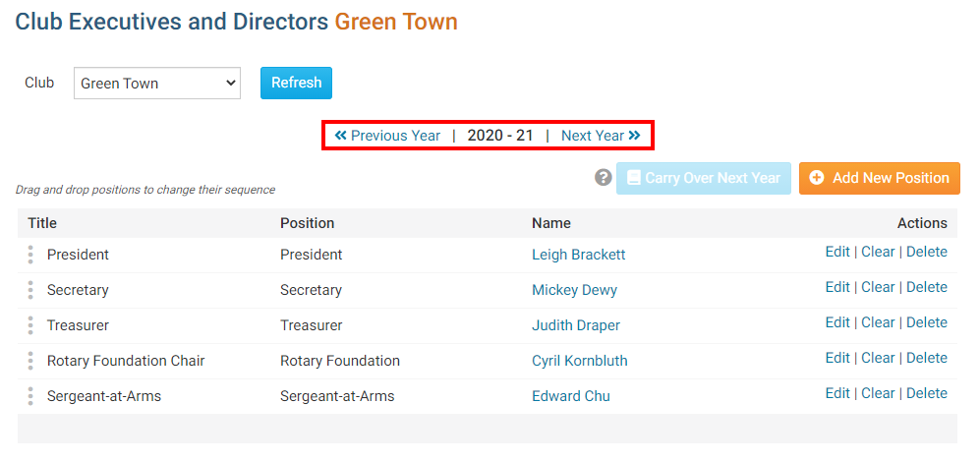Click drag handle for Sergeant-at-Arms row
This screenshot has height=461, width=980.
30,396
